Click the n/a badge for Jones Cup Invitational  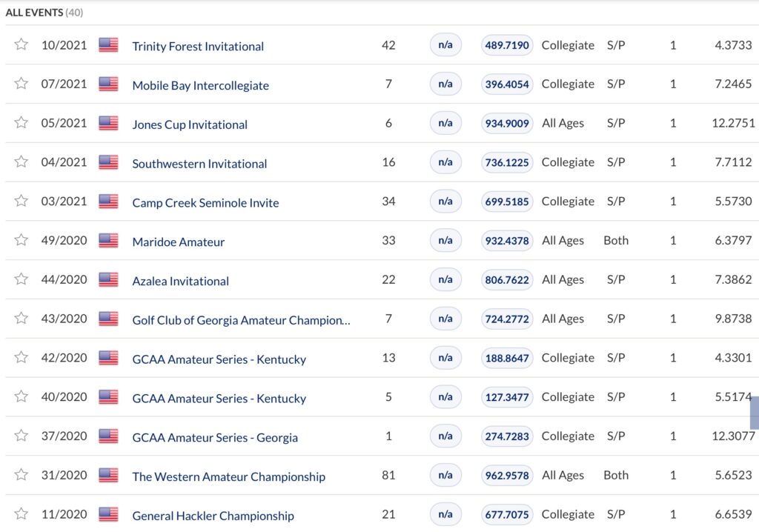pyautogui.click(x=445, y=123)
